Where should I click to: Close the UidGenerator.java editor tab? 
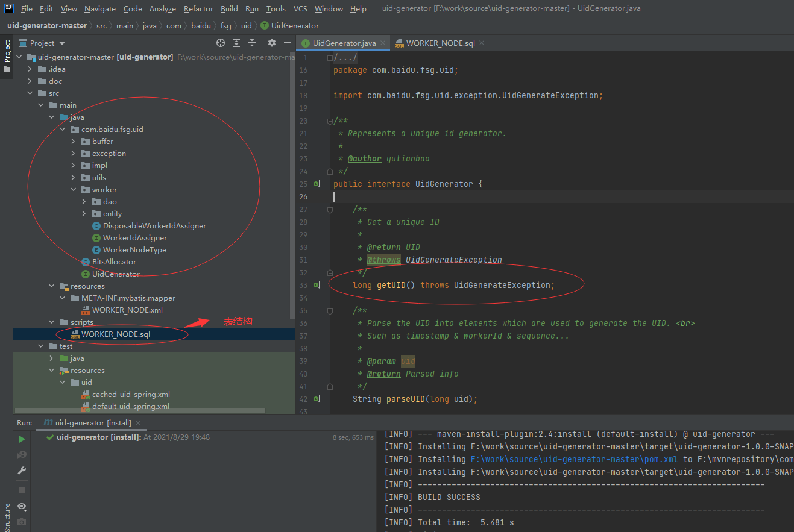tap(383, 43)
